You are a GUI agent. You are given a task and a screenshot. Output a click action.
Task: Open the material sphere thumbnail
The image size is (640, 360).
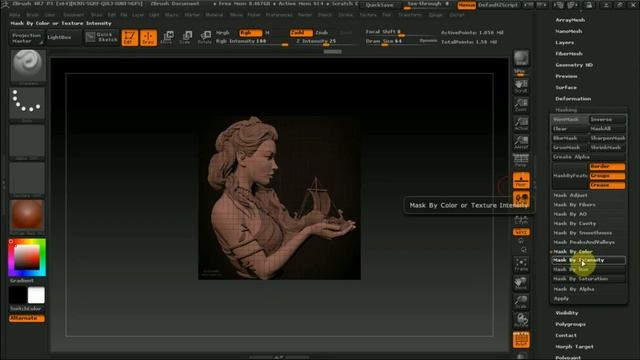point(27,216)
